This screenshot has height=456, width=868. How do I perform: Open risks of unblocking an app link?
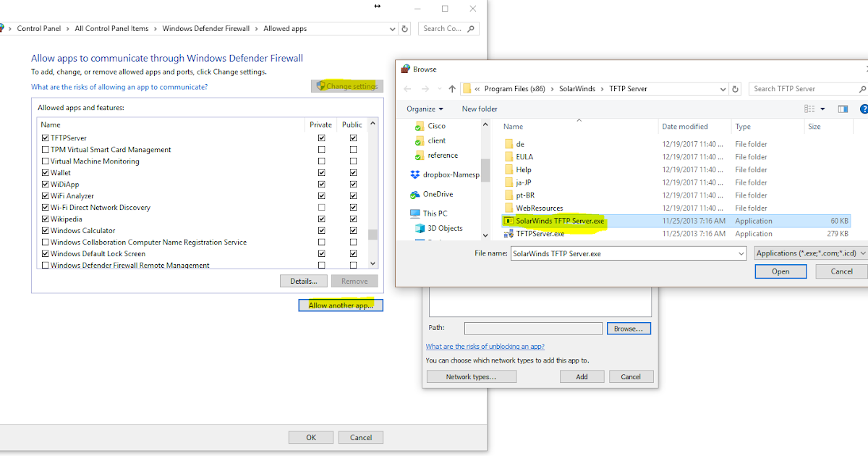(x=484, y=346)
